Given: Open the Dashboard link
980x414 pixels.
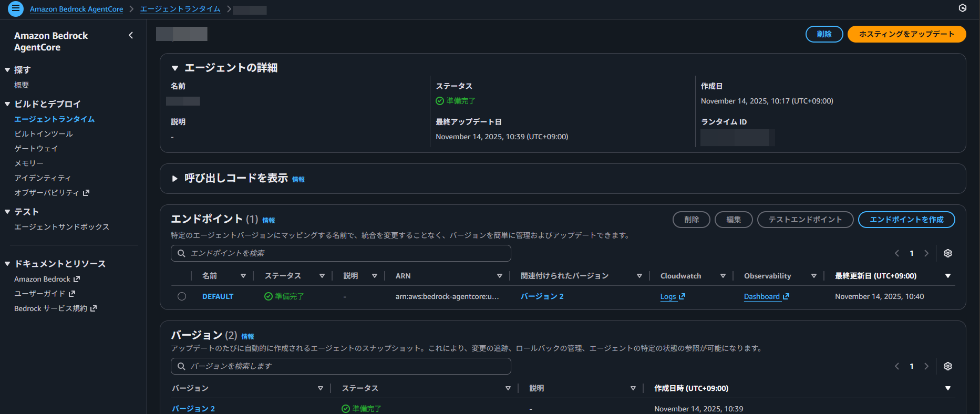Looking at the screenshot, I should [x=762, y=296].
